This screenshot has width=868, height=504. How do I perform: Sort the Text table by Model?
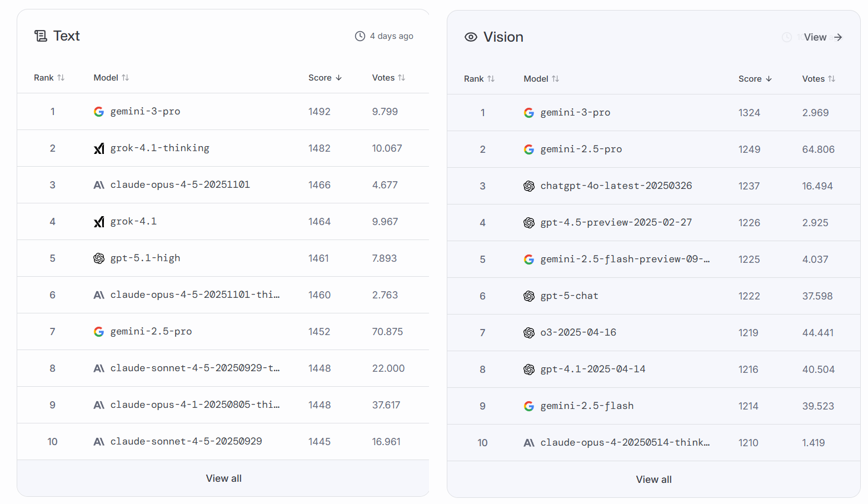[111, 78]
